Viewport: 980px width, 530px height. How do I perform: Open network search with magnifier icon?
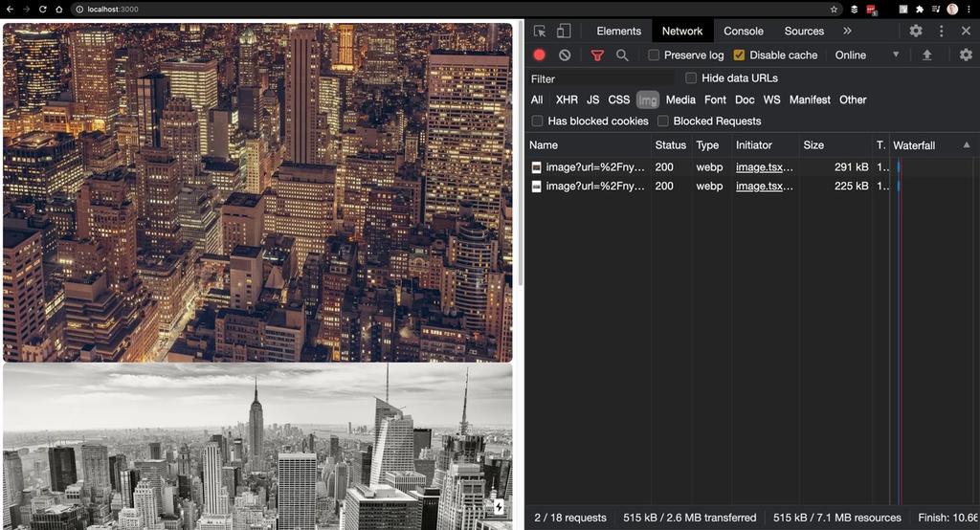622,55
